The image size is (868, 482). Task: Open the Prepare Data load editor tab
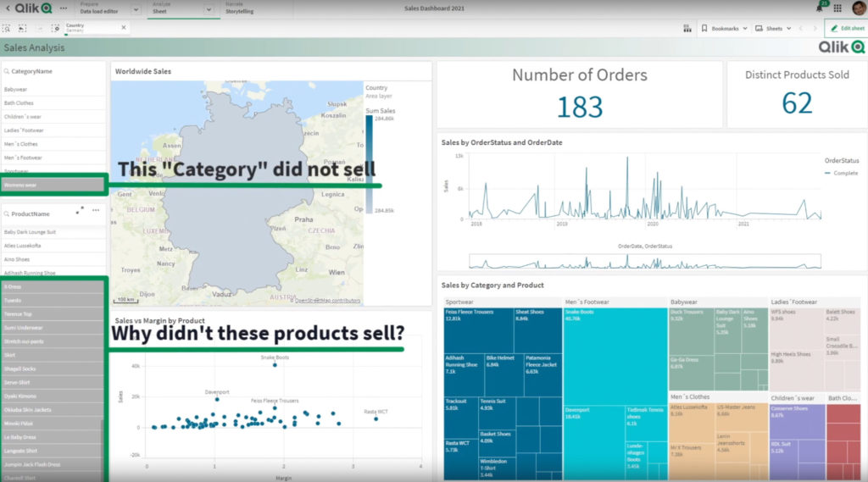(x=100, y=8)
